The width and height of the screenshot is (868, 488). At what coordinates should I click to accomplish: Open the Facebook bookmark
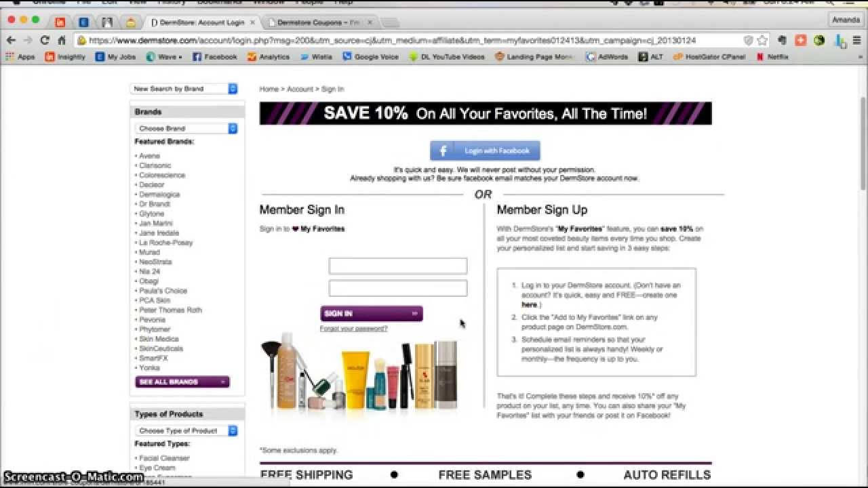click(215, 57)
